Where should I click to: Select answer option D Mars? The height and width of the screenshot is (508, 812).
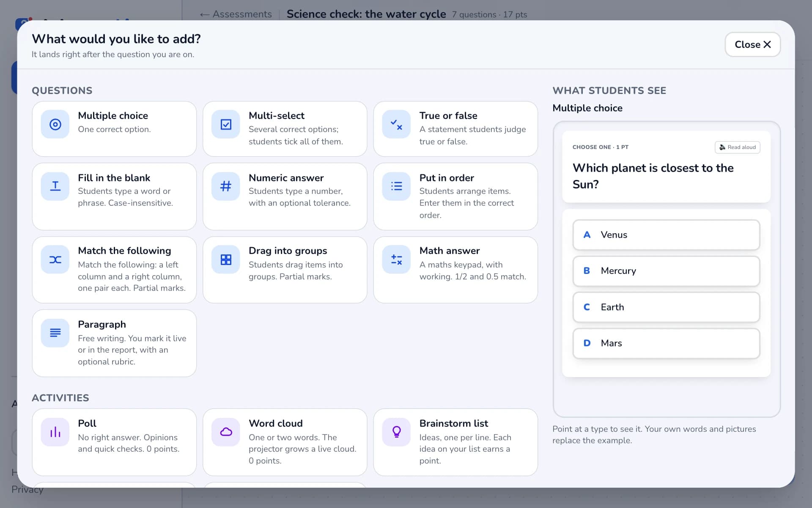click(666, 343)
